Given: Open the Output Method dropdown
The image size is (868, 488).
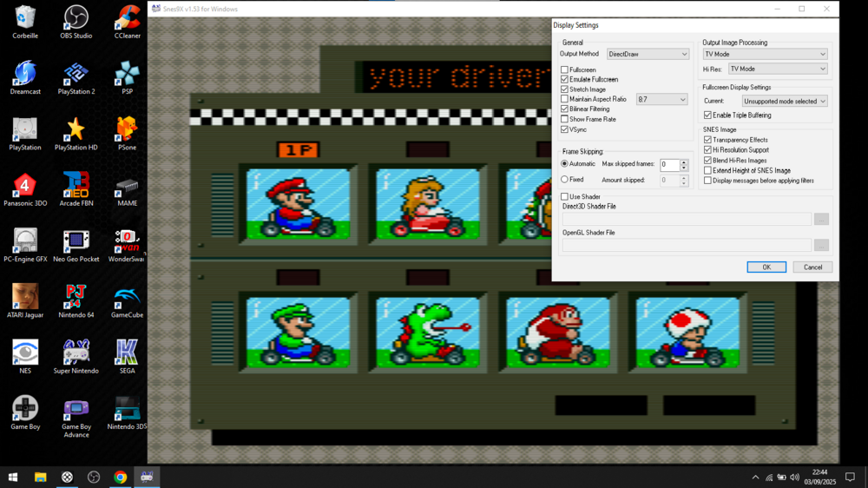Looking at the screenshot, I should tap(648, 55).
